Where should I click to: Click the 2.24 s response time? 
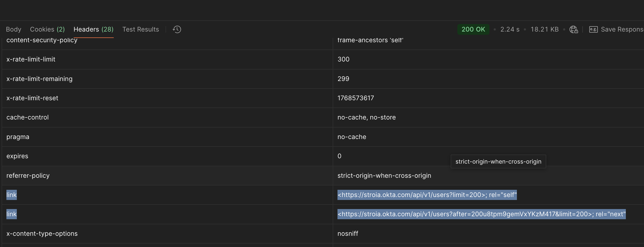510,29
